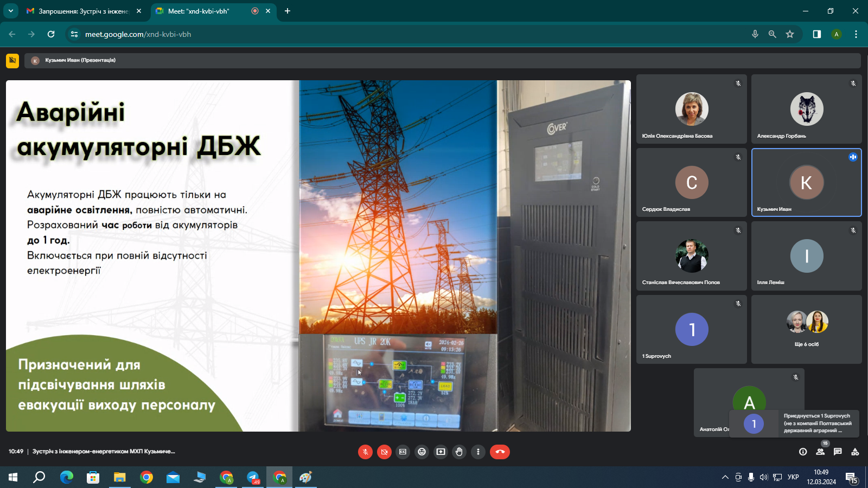Viewport: 868px width, 488px height.
Task: Open microphone permission icon in address bar
Action: point(755,34)
